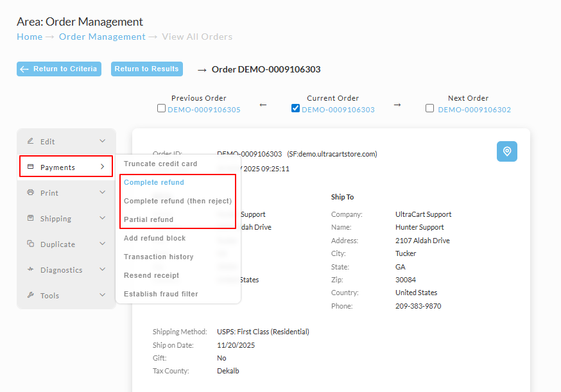
Task: Click the copy icon beside Duplicate
Action: 30,244
